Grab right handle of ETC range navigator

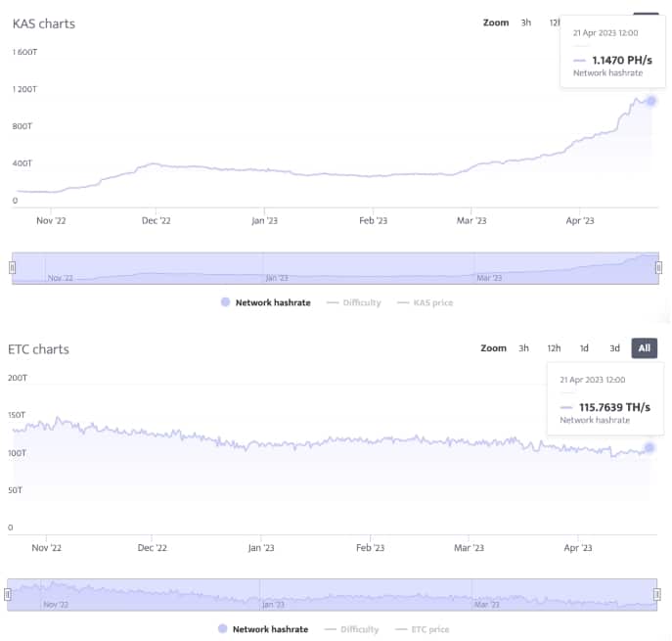pyautogui.click(x=657, y=594)
